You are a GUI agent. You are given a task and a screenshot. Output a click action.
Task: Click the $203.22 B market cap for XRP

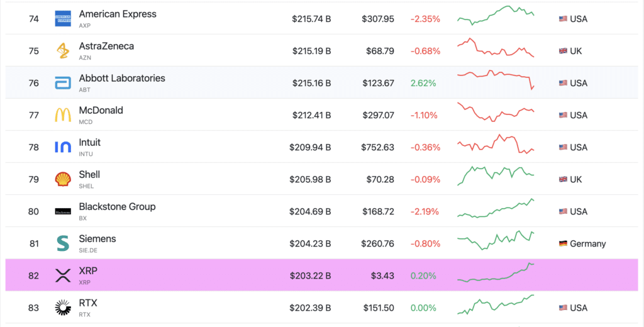[310, 275]
